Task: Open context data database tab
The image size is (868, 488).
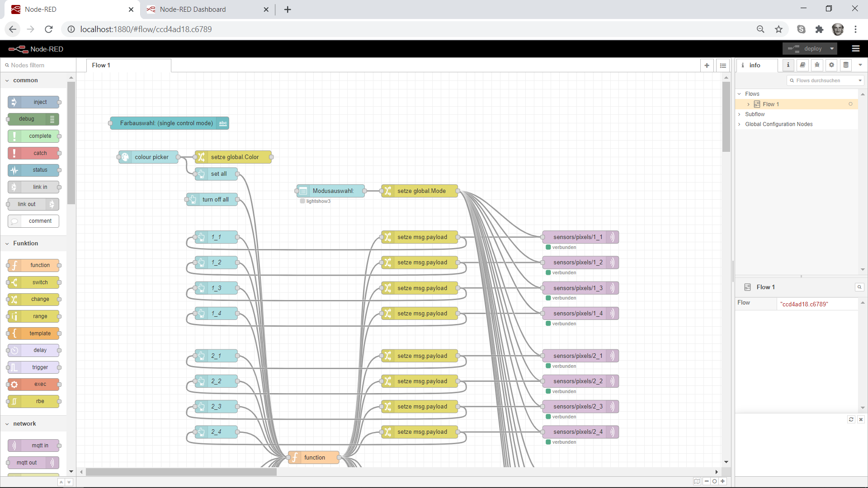Action: click(846, 65)
